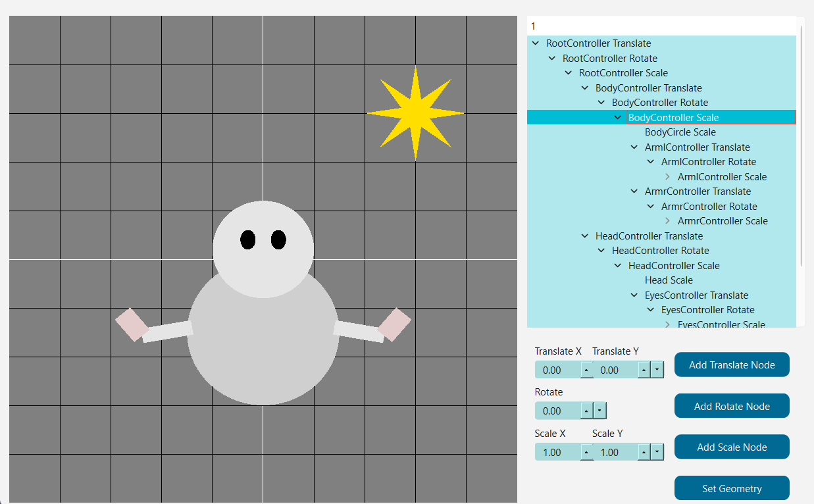Expand the EyesController Scale node
814x504 pixels.
(x=667, y=324)
